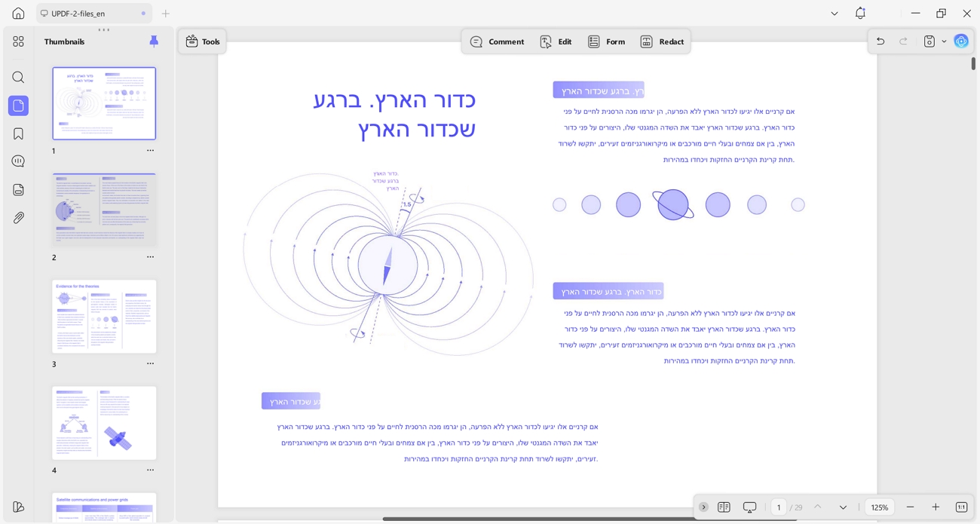Open the Search panel in the sidebar

(18, 77)
